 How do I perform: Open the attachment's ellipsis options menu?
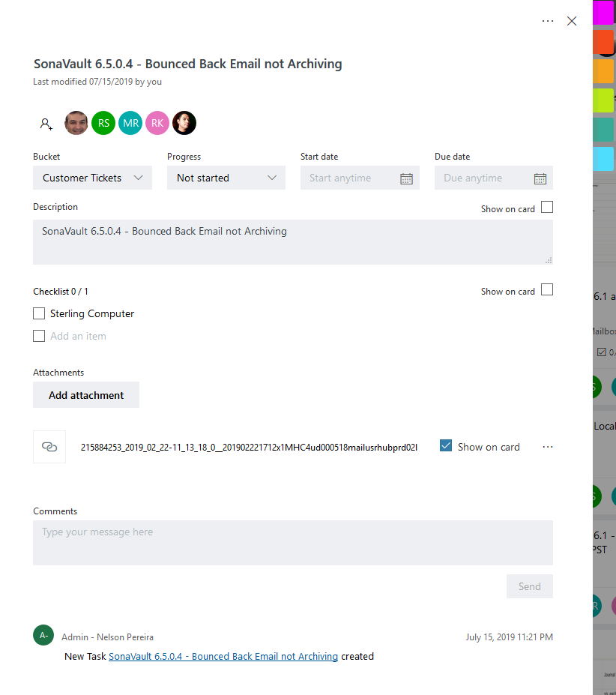548,446
